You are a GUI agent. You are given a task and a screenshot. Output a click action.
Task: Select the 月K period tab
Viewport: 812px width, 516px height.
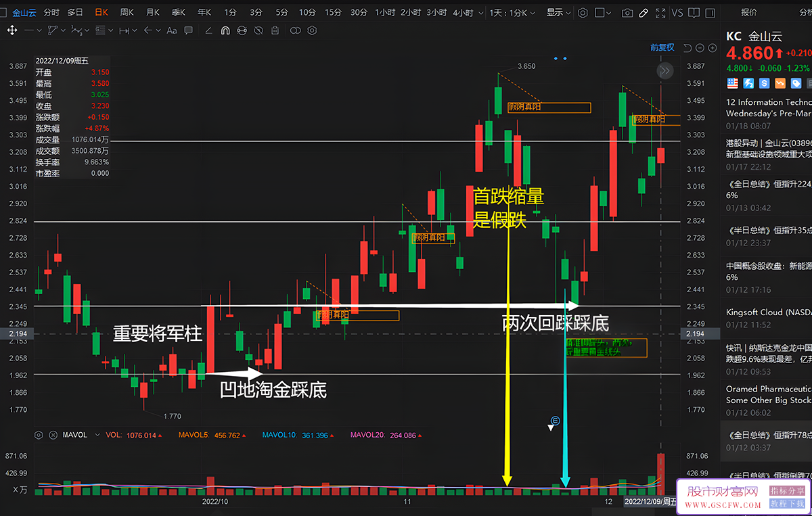point(153,13)
